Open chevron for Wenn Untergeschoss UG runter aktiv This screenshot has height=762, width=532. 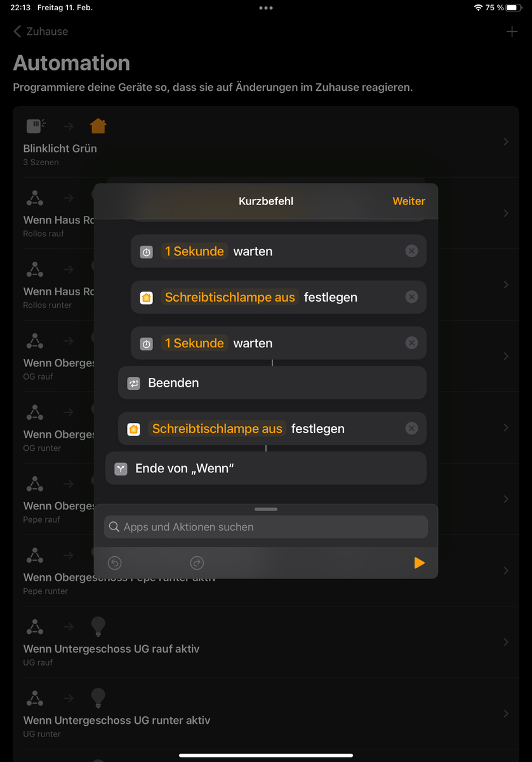(506, 714)
